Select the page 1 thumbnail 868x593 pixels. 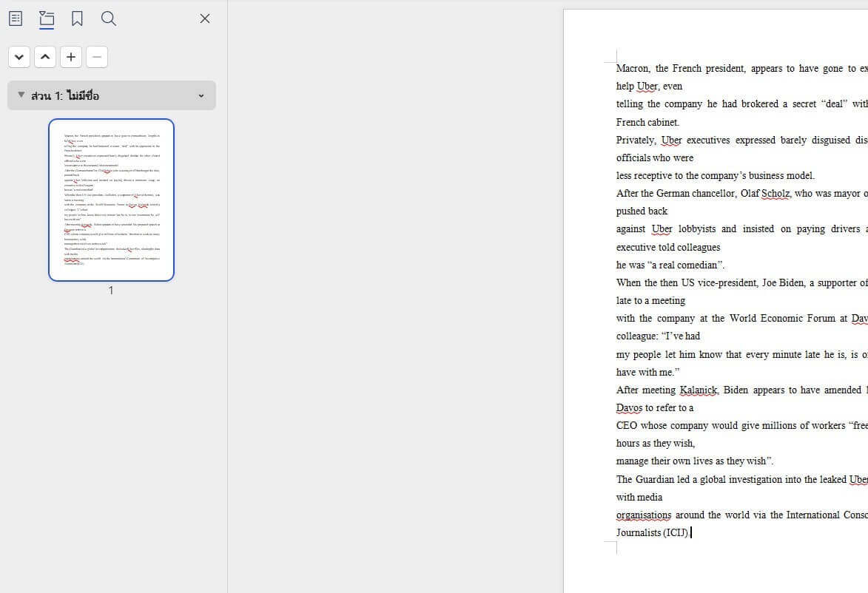[x=111, y=200]
